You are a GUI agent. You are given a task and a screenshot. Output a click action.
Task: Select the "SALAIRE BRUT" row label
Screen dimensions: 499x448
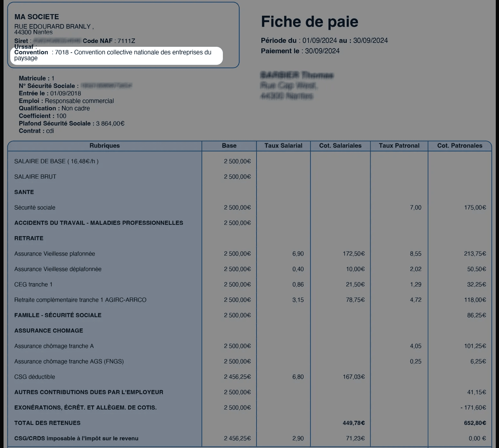pyautogui.click(x=35, y=177)
